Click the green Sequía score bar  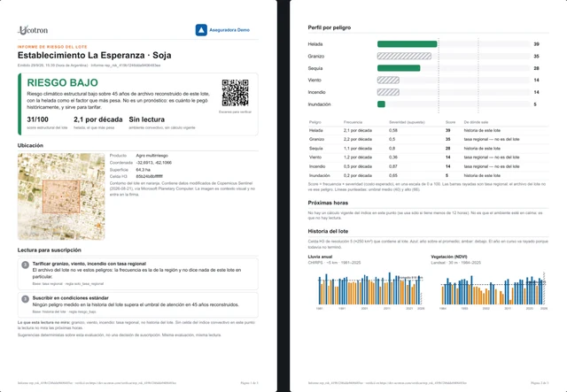(399, 68)
